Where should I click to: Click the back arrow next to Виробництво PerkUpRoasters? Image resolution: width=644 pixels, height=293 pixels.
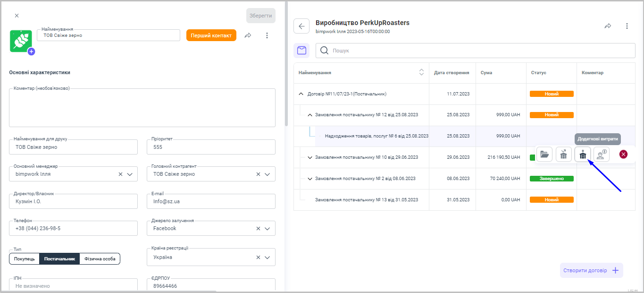pyautogui.click(x=301, y=26)
